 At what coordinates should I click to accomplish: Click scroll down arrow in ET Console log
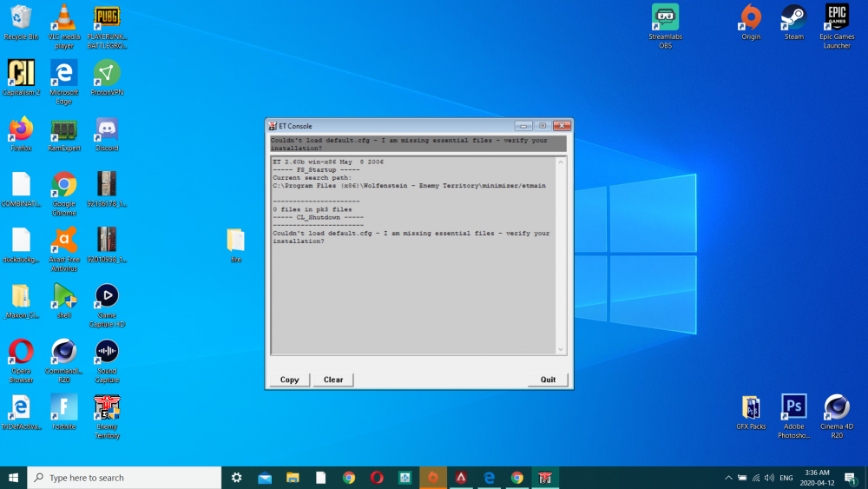click(x=561, y=349)
